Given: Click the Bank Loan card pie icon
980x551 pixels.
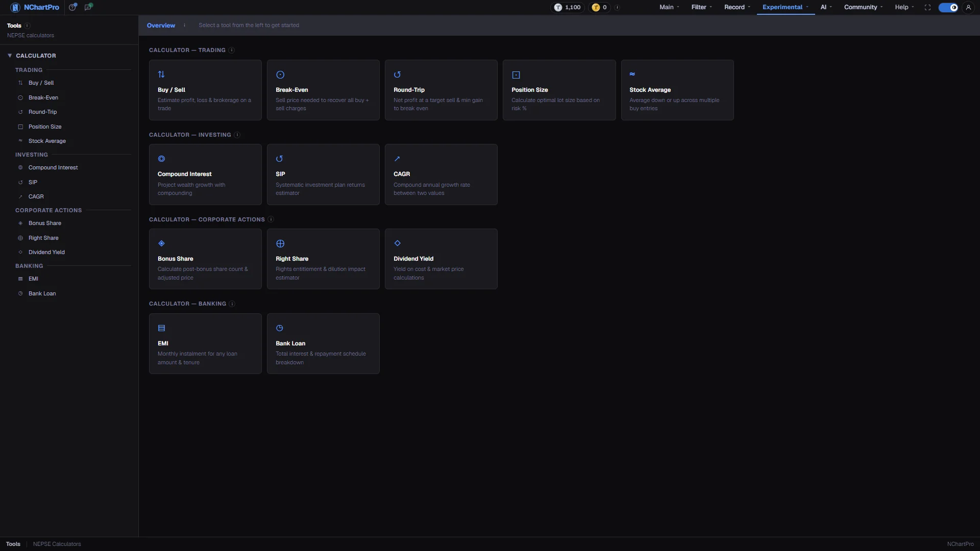Looking at the screenshot, I should click(279, 328).
